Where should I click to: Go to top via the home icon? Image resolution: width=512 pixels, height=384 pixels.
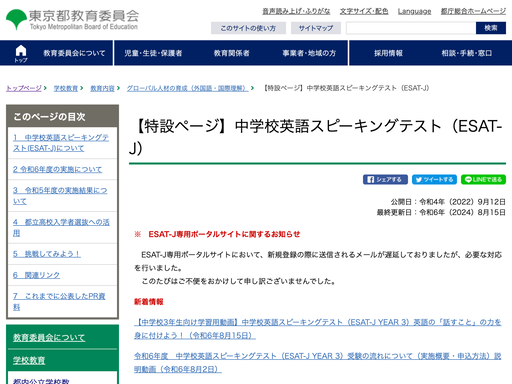[21, 53]
